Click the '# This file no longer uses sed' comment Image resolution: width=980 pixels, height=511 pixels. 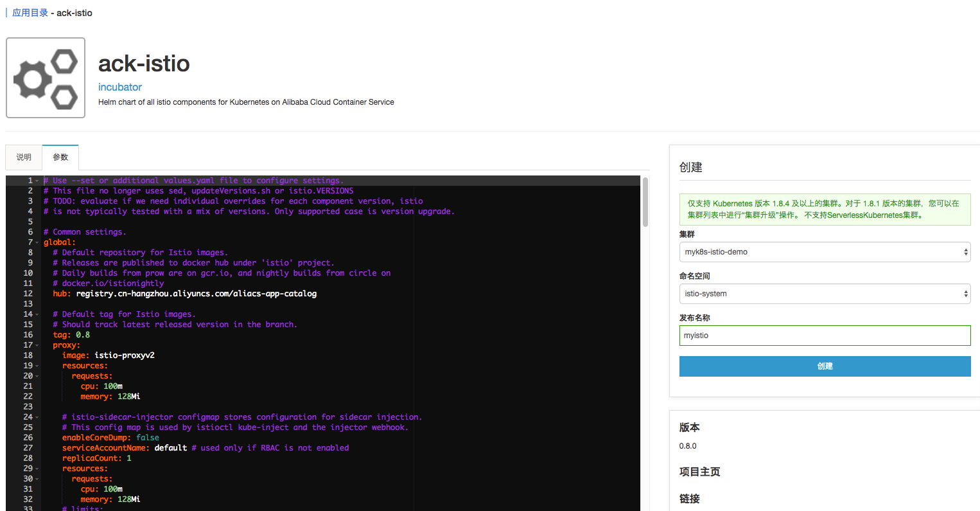[x=198, y=191]
